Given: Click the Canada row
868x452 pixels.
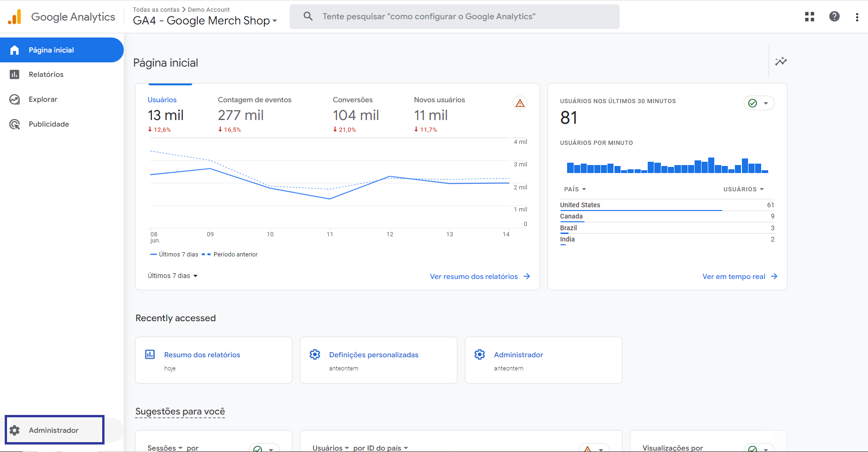Looking at the screenshot, I should click(667, 216).
